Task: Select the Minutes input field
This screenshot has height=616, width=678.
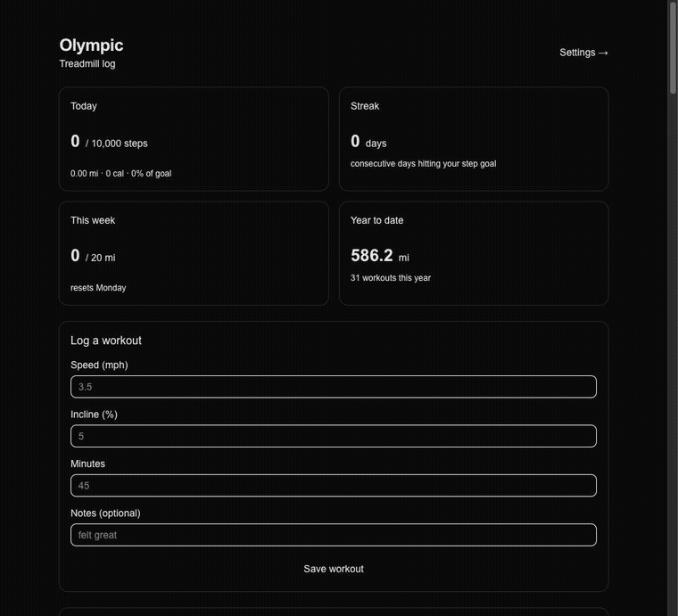Action: (334, 486)
